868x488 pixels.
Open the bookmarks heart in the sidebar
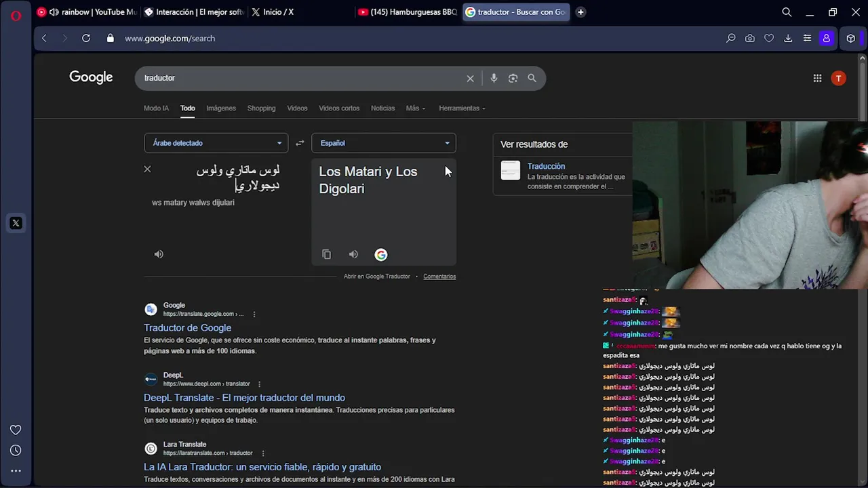point(16,430)
